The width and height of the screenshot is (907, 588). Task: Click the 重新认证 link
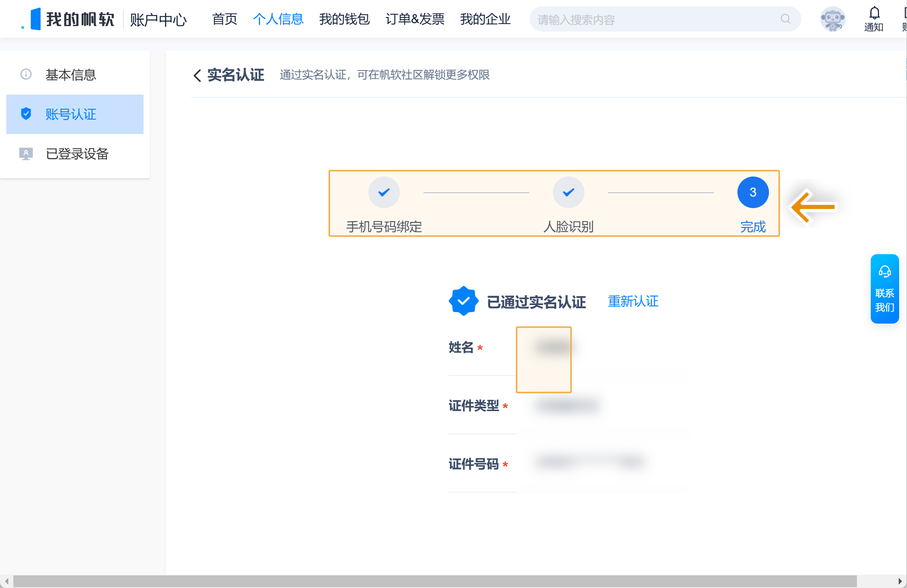pos(633,301)
